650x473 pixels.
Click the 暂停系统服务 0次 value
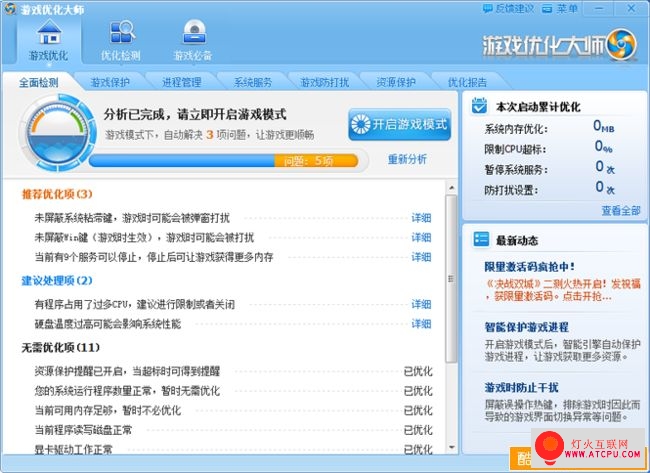(605, 167)
